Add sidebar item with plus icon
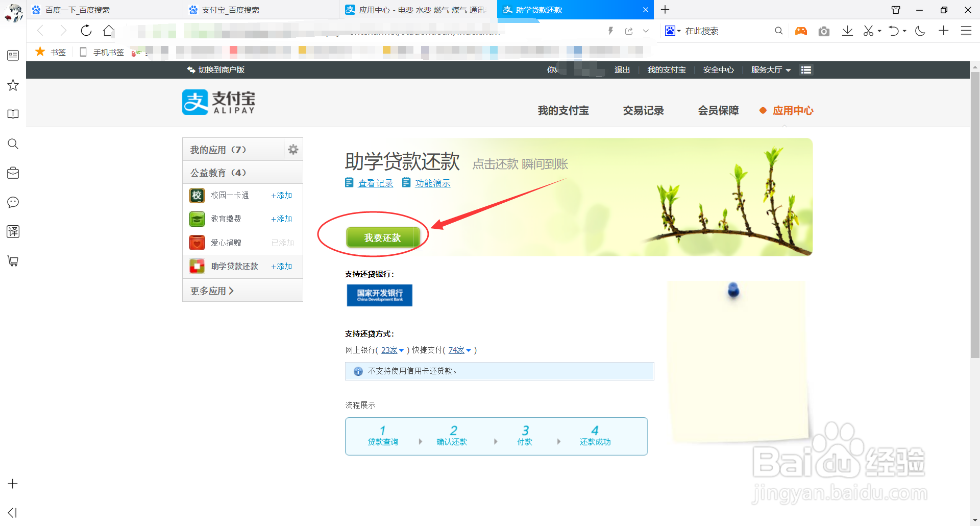 [13, 484]
